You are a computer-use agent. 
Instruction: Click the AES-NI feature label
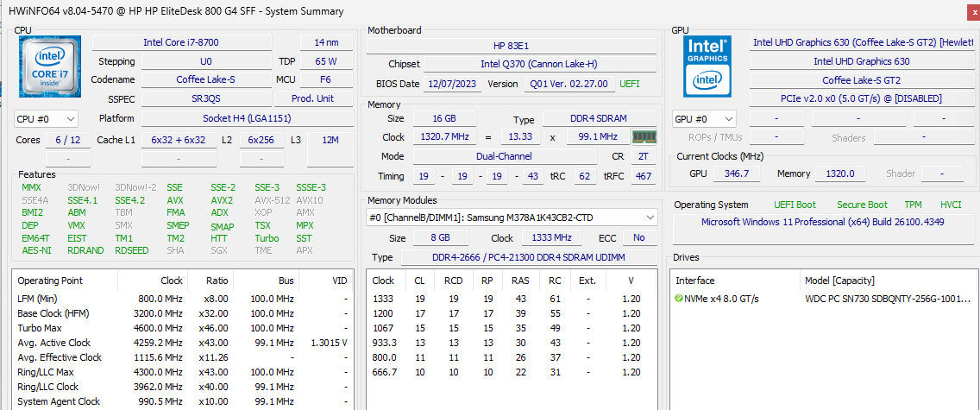(x=36, y=250)
